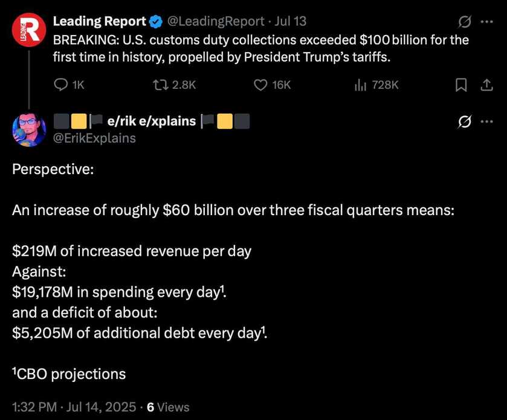The image size is (507, 420).
Task: Like the Leading Report customs duty tweet
Action: click(x=272, y=85)
